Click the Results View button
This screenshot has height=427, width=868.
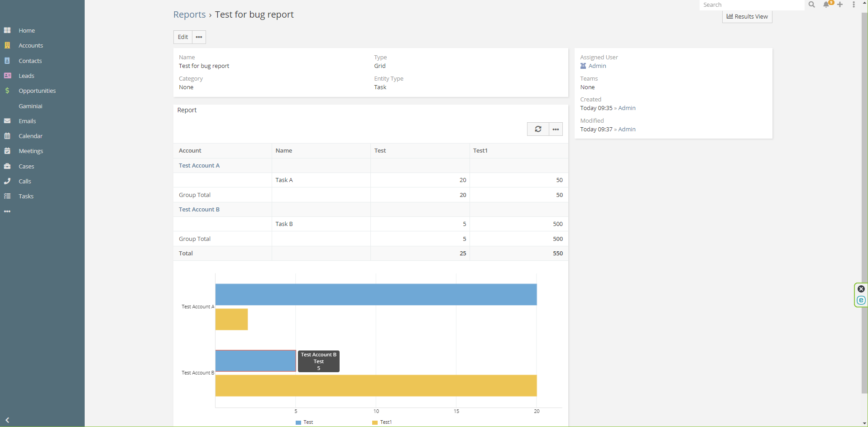tap(747, 16)
